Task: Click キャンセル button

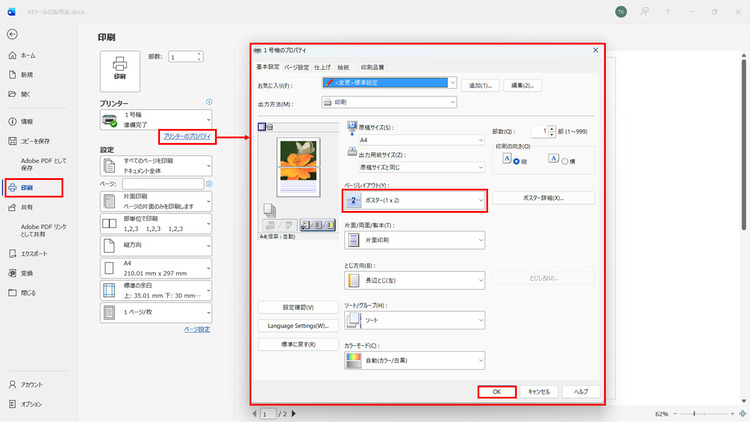Action: click(539, 392)
